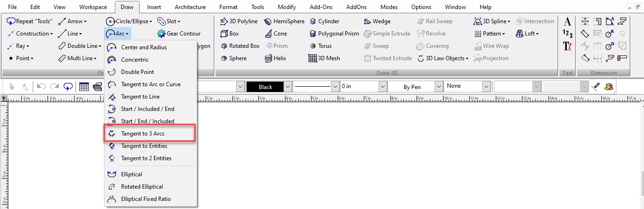Select the HemiSphere 3D tool

tap(283, 21)
